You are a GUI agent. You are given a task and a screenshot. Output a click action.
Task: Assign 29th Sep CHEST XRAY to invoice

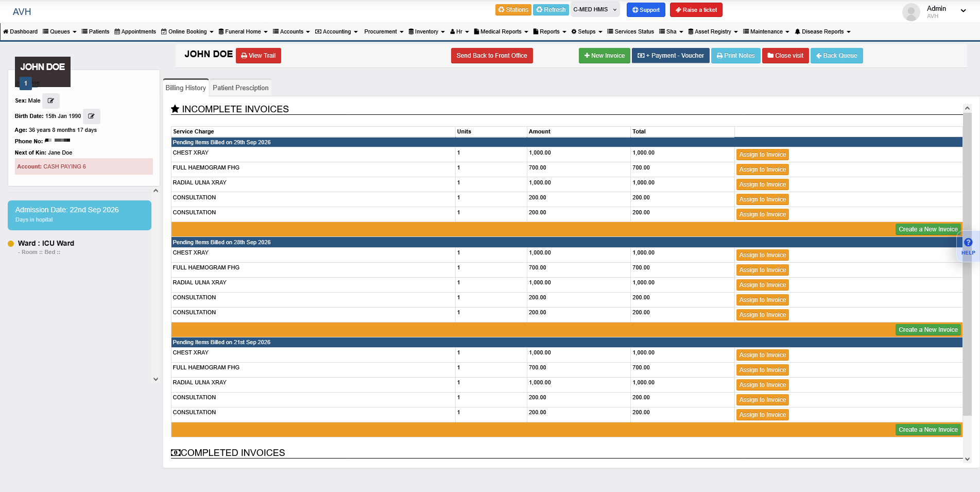tap(763, 155)
